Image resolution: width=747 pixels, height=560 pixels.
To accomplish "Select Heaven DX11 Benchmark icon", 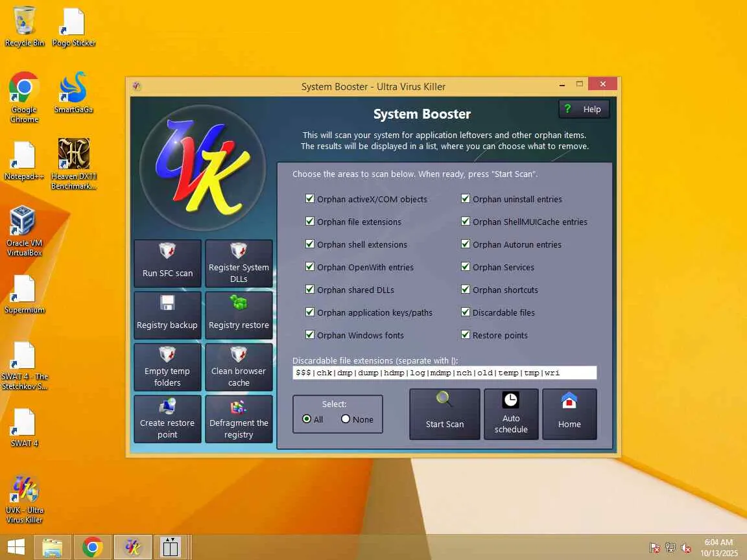I will [x=74, y=164].
